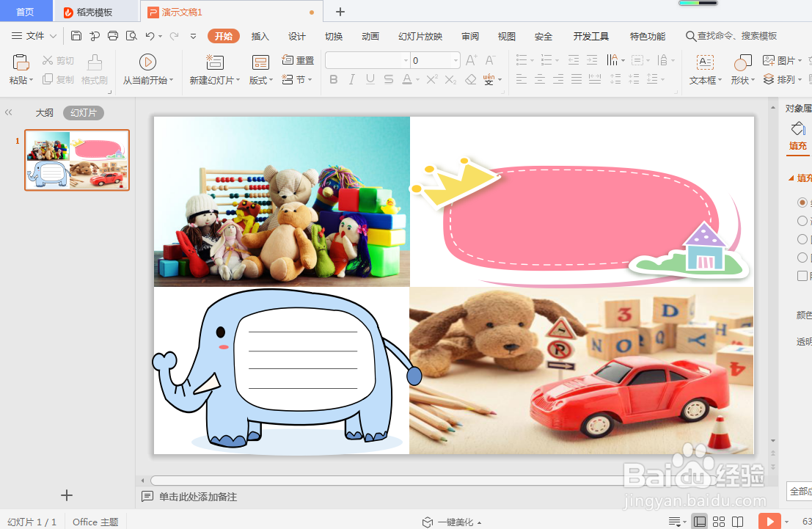Add a new slide with panel plus button
This screenshot has height=529, width=812.
click(x=67, y=495)
